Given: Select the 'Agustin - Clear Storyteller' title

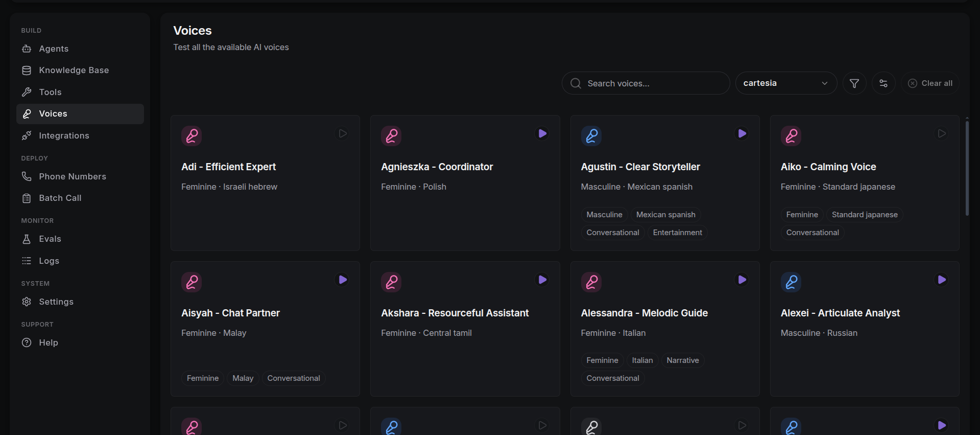Looking at the screenshot, I should pyautogui.click(x=640, y=167).
